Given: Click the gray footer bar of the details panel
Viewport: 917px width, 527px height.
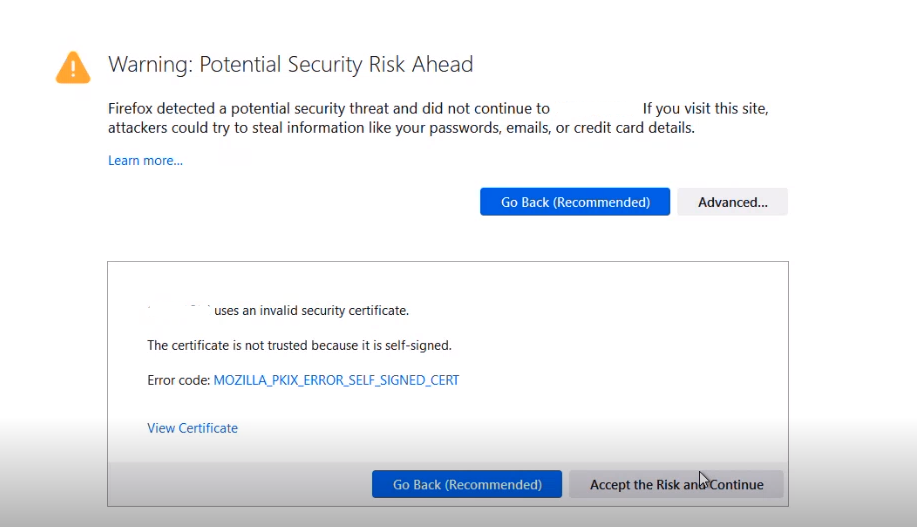Looking at the screenshot, I should (x=448, y=484).
